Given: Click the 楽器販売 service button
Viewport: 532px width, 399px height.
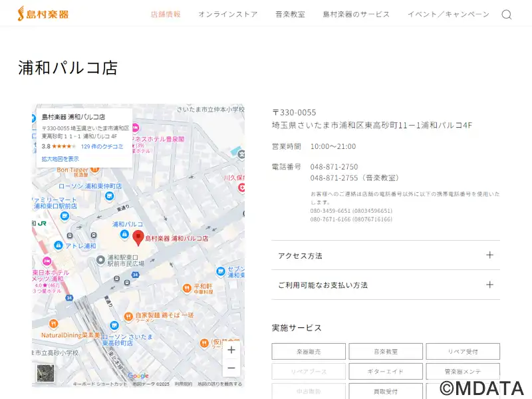Looking at the screenshot, I should [x=309, y=352].
